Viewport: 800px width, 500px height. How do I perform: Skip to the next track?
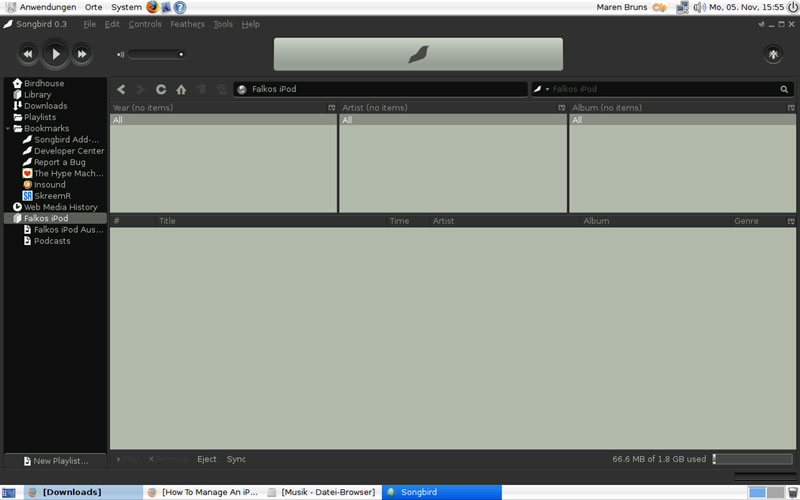click(x=82, y=54)
